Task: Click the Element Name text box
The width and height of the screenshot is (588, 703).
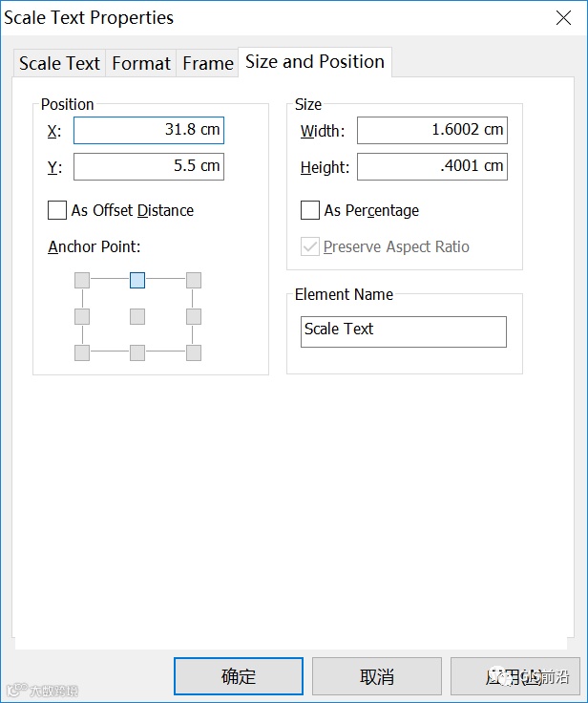Action: point(403,330)
